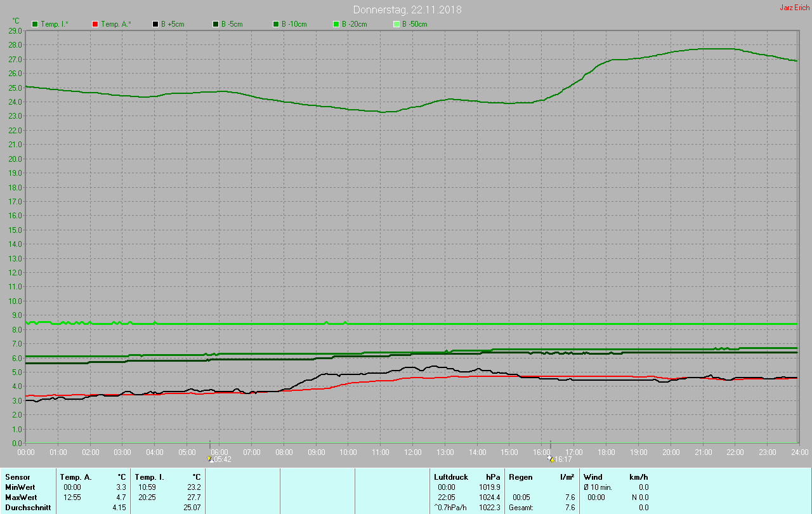Click the Temp. A. minimum value '3.3'
Viewport: 812px width, 514px height.
coord(122,487)
